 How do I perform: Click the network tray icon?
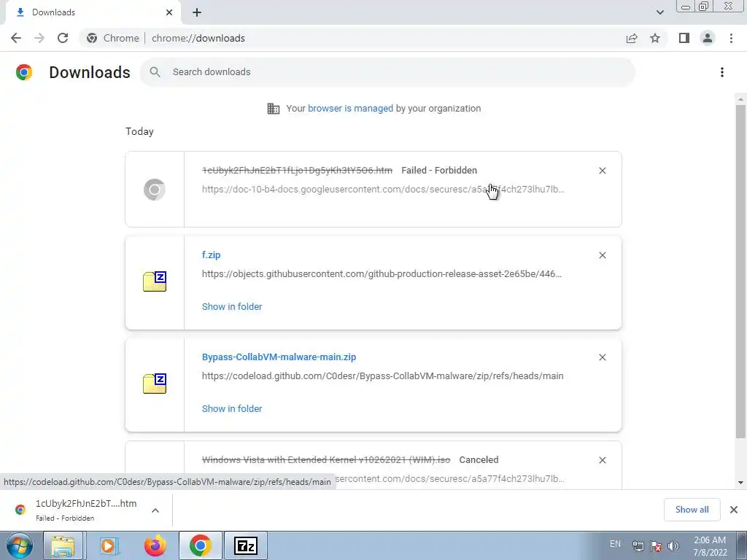click(638, 546)
